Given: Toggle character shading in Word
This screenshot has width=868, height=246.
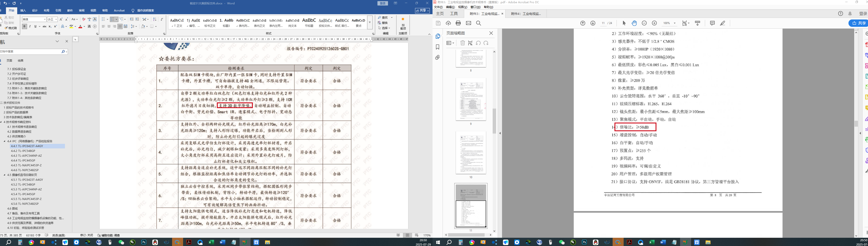Looking at the screenshot, I should [x=89, y=27].
